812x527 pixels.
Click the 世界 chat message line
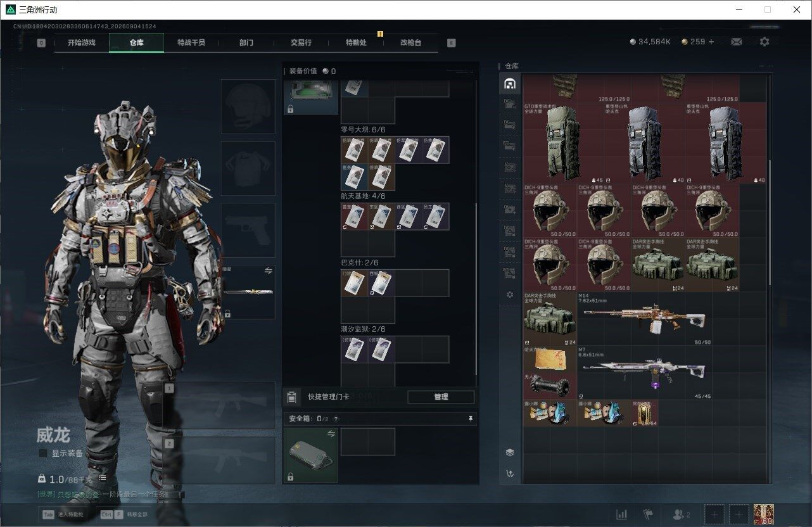[x=101, y=494]
